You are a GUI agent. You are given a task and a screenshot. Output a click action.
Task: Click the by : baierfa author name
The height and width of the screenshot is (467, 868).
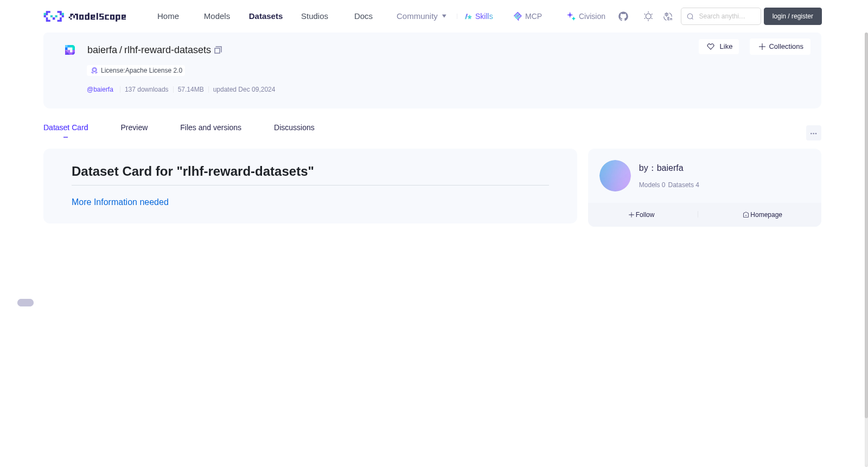coord(661,168)
